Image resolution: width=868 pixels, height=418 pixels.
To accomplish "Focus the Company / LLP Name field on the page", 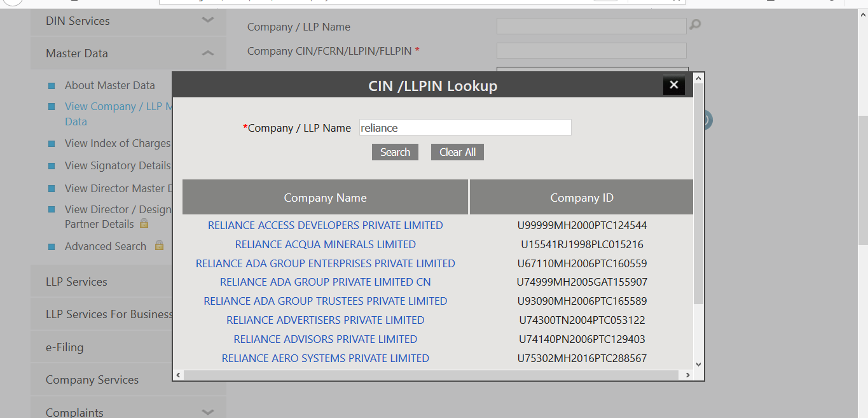I will (x=591, y=25).
